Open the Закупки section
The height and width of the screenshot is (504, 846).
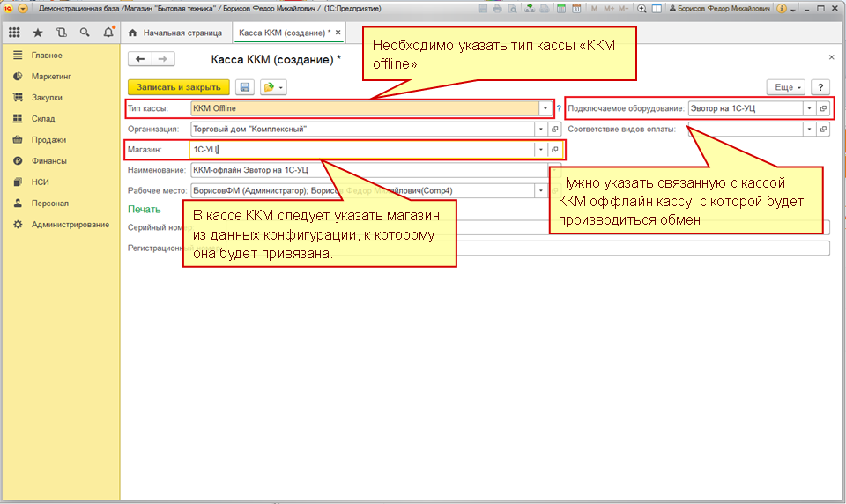pos(47,97)
